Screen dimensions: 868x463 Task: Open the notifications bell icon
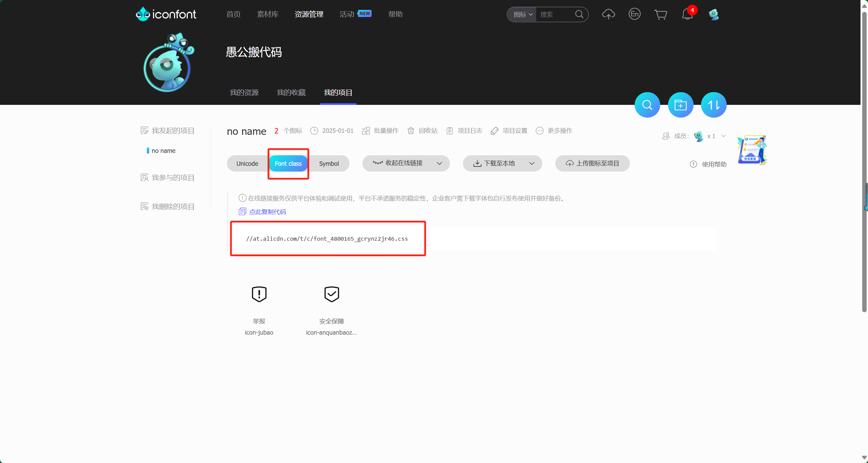687,14
